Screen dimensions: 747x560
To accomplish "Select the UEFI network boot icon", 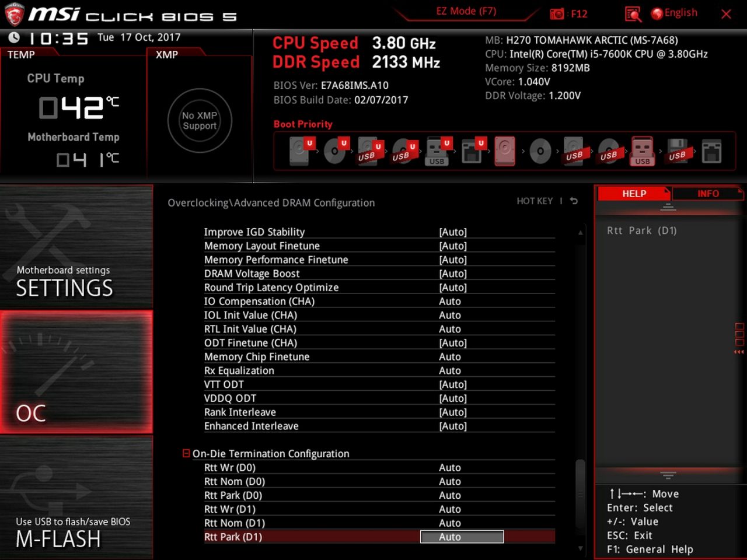I will (473, 151).
